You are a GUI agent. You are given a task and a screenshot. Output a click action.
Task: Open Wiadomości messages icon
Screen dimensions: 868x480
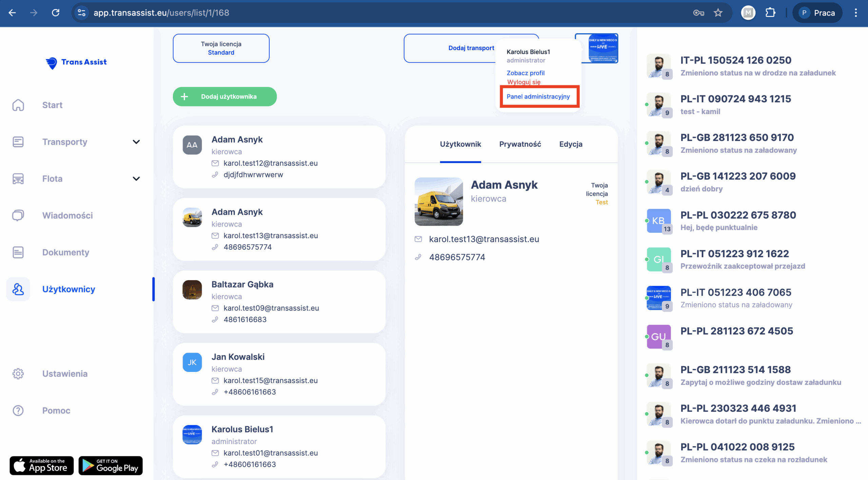(18, 215)
